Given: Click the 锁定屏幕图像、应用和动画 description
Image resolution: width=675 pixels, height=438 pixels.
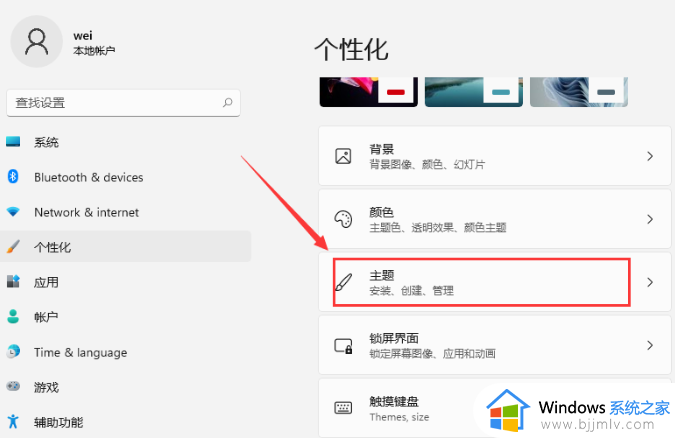Looking at the screenshot, I should pyautogui.click(x=432, y=354).
